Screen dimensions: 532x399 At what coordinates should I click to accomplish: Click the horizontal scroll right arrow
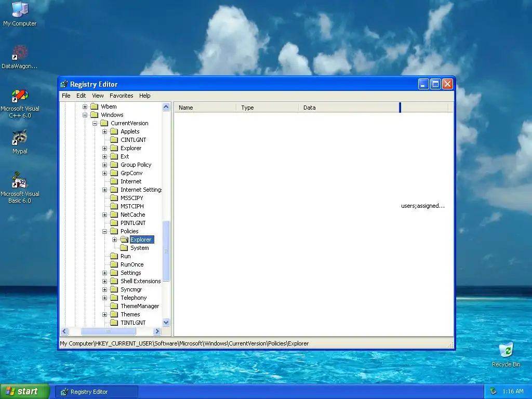tap(157, 331)
